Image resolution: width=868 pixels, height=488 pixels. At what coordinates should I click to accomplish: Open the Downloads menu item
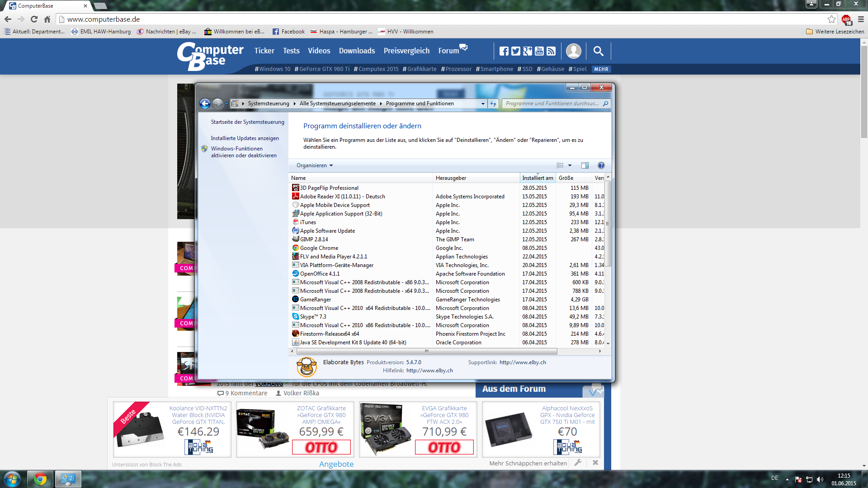pos(357,51)
